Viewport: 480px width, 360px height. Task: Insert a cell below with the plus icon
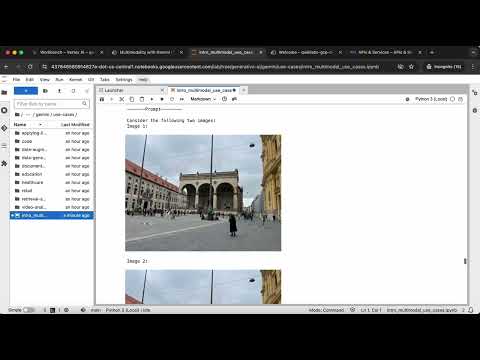pos(112,99)
